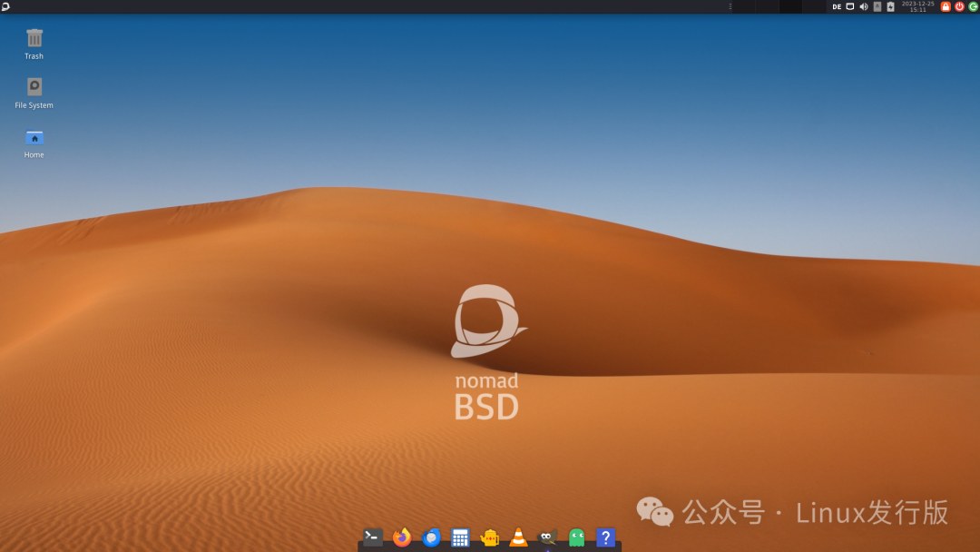Open the NomadBSD help with the question mark icon
Image resolution: width=980 pixels, height=552 pixels.
[x=604, y=537]
